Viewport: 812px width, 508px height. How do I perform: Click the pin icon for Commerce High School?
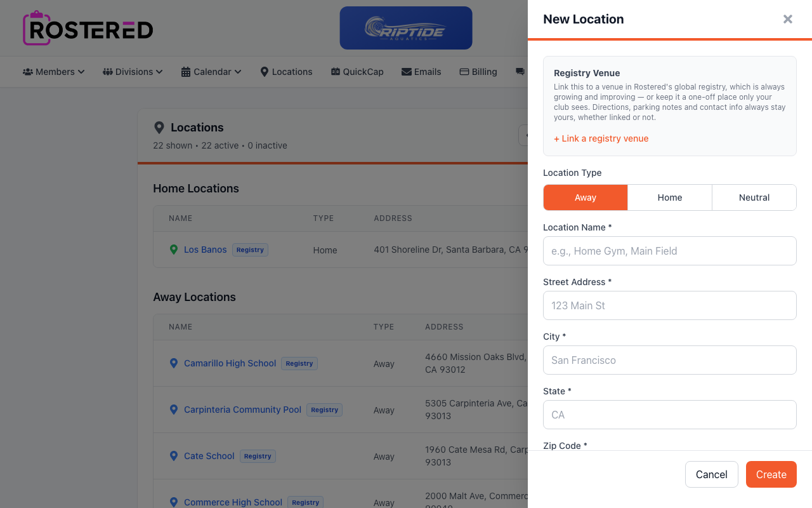[x=174, y=502]
